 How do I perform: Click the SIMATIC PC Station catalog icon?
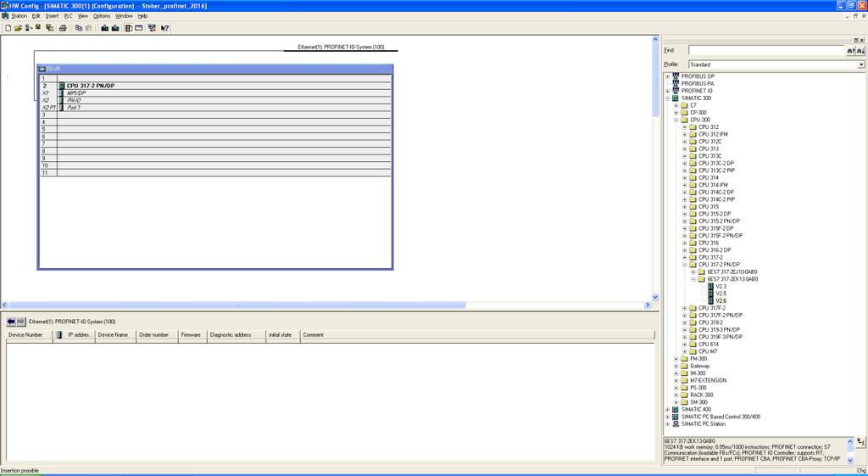coord(676,424)
